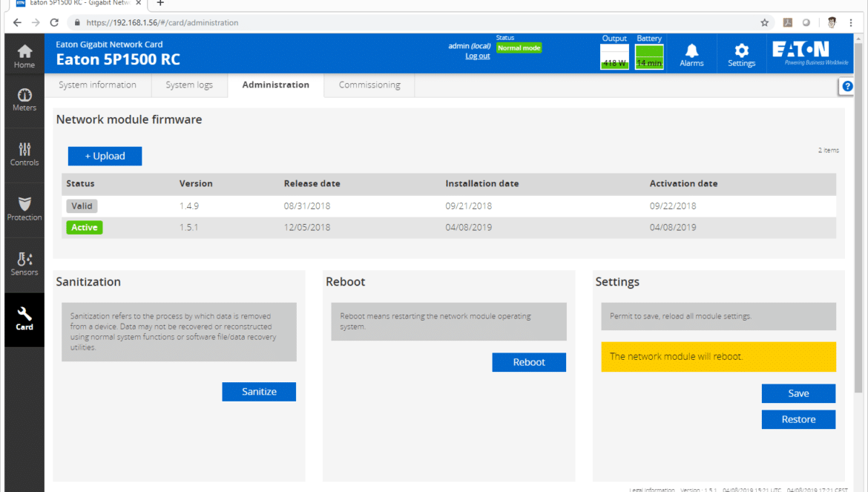Click the user profile avatar in browser toolbar
Viewport: 868px width, 492px height.
pyautogui.click(x=832, y=23)
